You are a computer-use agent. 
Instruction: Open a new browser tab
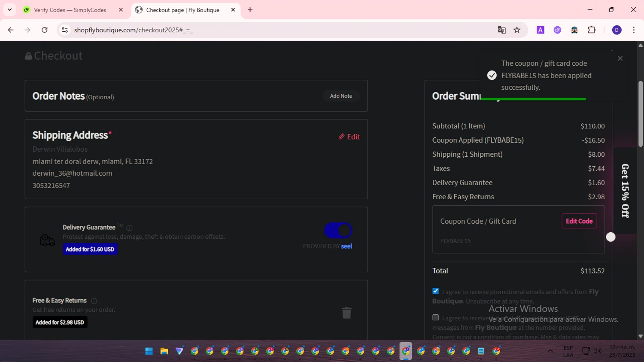click(x=250, y=10)
